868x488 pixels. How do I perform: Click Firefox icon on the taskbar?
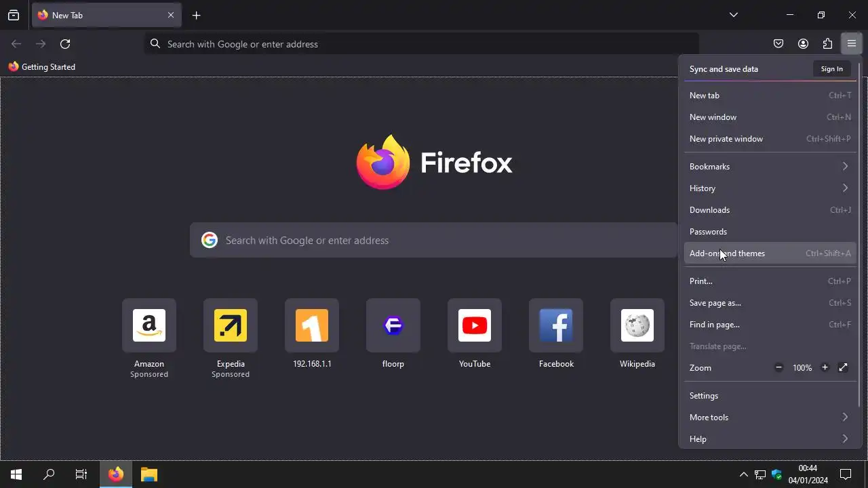(x=116, y=474)
